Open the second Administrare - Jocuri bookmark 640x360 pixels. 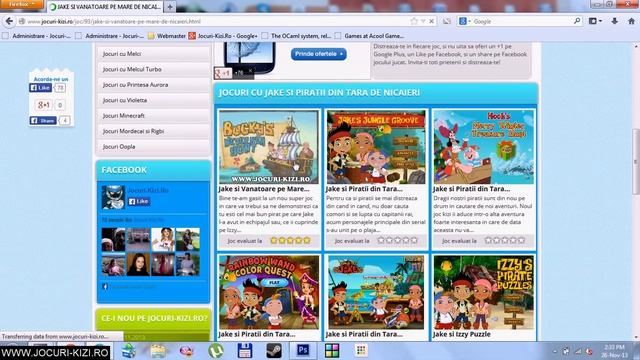(109, 36)
